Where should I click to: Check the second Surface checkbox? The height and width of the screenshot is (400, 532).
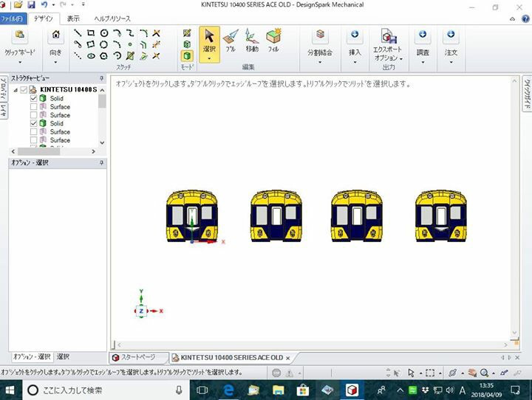(33, 115)
